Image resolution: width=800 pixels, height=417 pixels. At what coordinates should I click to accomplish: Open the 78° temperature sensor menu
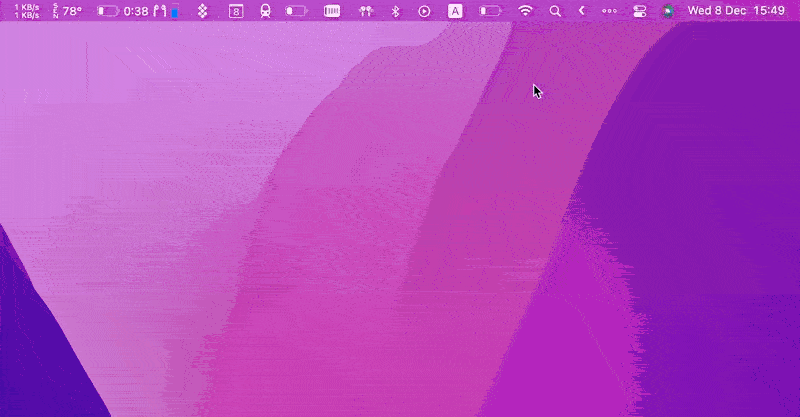[x=67, y=11]
